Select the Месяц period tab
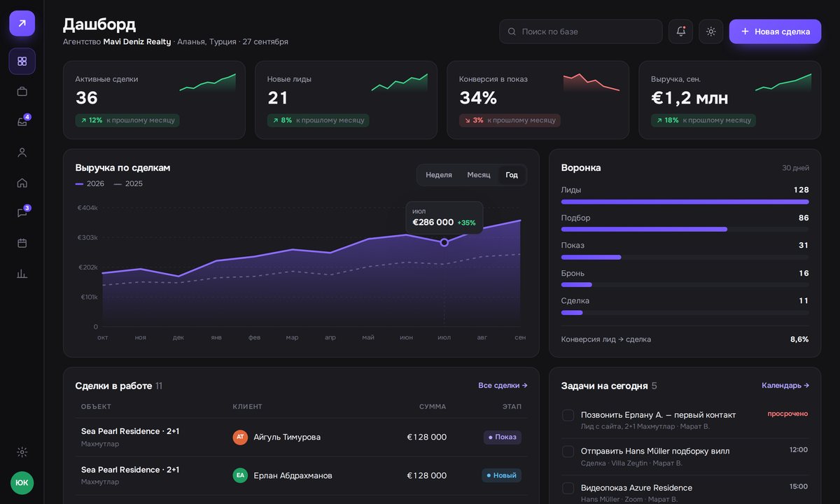Screen dimensions: 840x504 [x=479, y=175]
